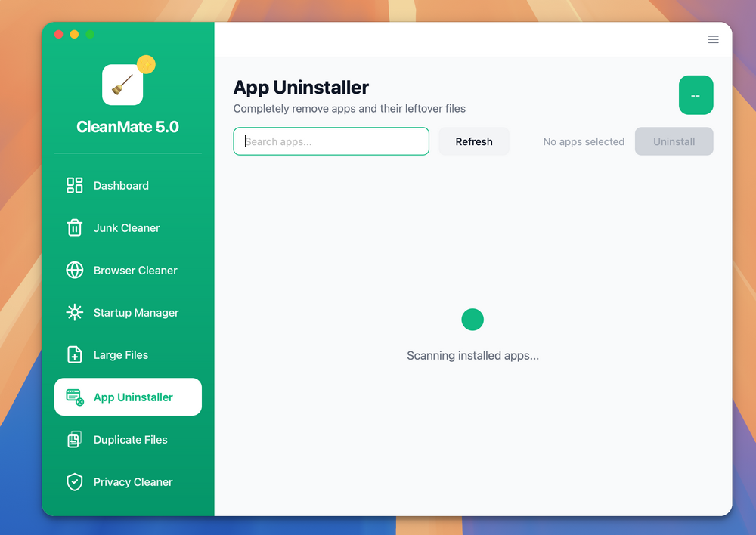Click the 'No apps selected' text
756x535 pixels.
[x=584, y=142]
